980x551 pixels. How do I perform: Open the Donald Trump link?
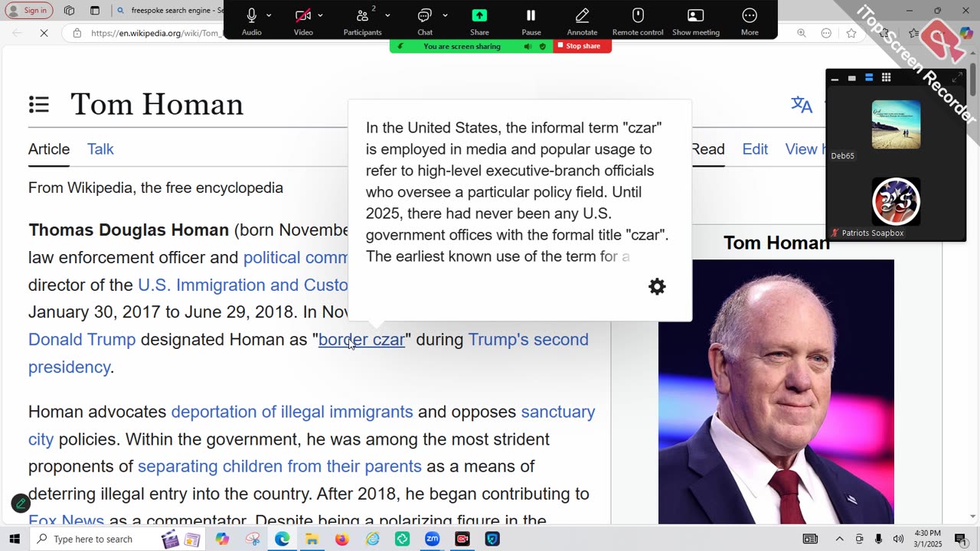[x=82, y=340]
